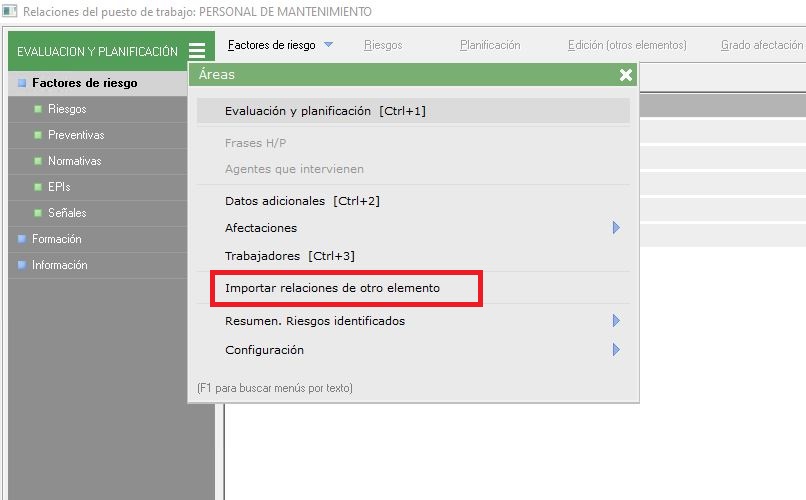Open Datos adicionales from the menu

tap(302, 201)
